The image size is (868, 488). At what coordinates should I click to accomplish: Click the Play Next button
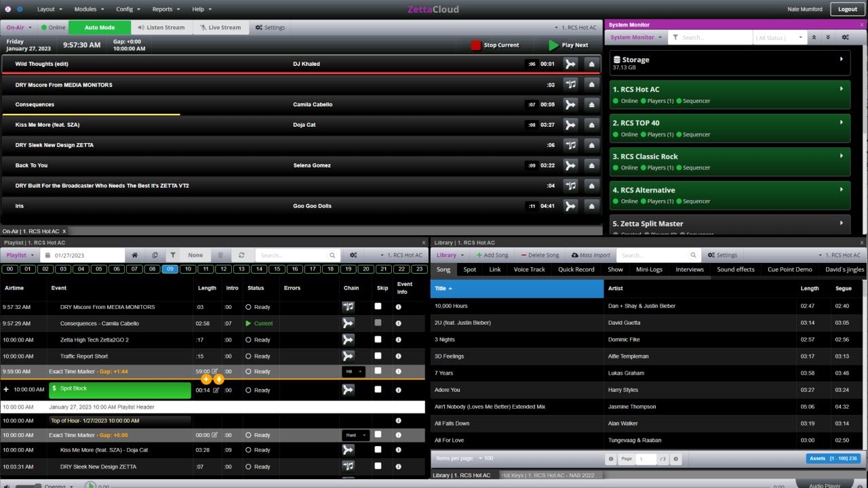coord(568,45)
